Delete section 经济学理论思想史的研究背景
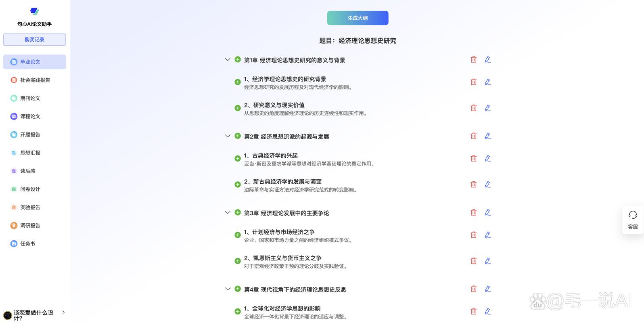 pyautogui.click(x=474, y=82)
